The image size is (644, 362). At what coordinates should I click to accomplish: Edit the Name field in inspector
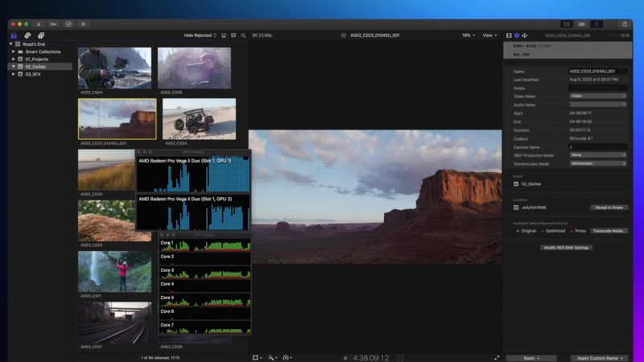click(x=598, y=71)
